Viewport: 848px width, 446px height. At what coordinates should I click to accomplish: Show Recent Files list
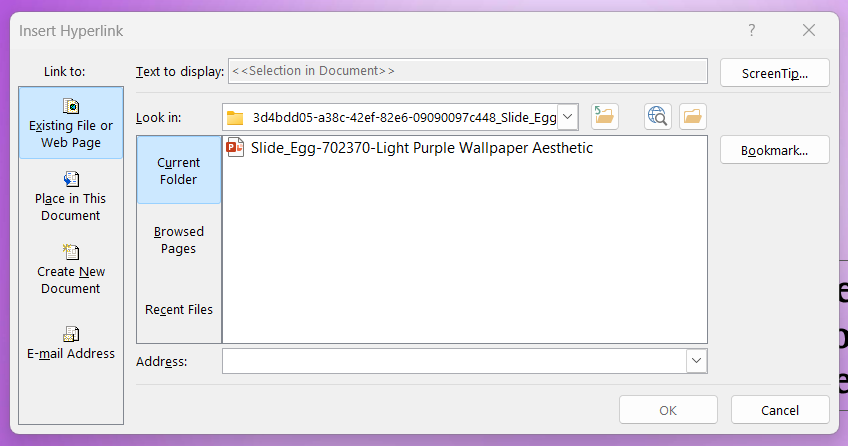(178, 309)
